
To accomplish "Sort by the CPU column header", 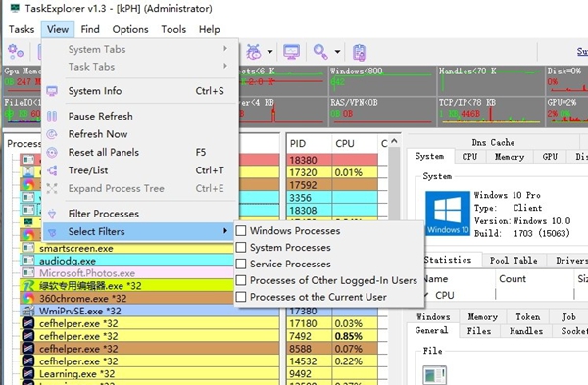I will point(355,144).
